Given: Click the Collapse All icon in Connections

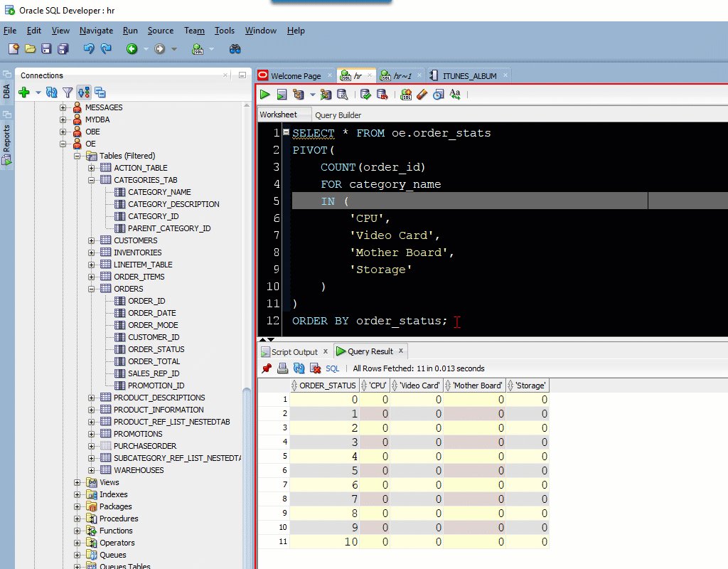Looking at the screenshot, I should coord(100,92).
